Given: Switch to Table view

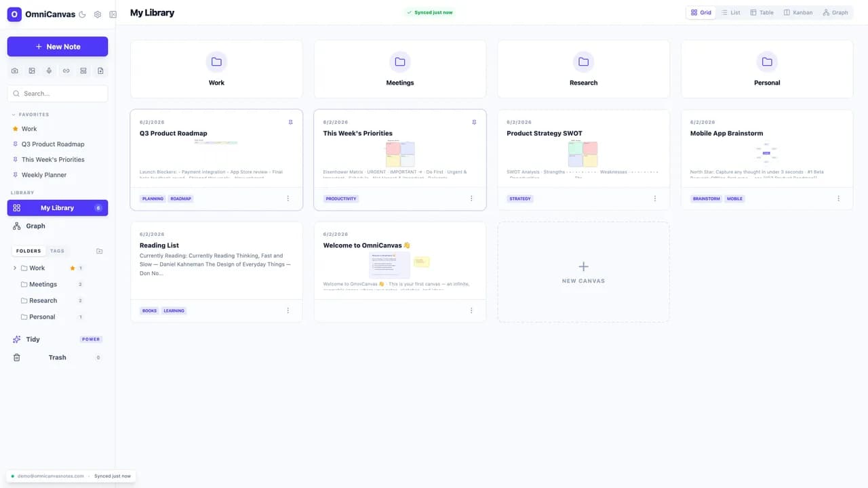Looking at the screenshot, I should click(x=762, y=12).
